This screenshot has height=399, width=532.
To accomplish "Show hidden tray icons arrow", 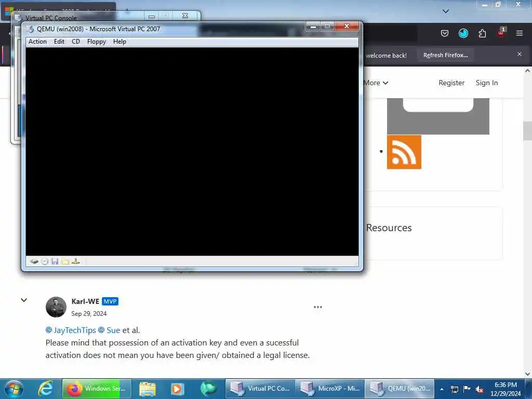I will [x=442, y=389].
